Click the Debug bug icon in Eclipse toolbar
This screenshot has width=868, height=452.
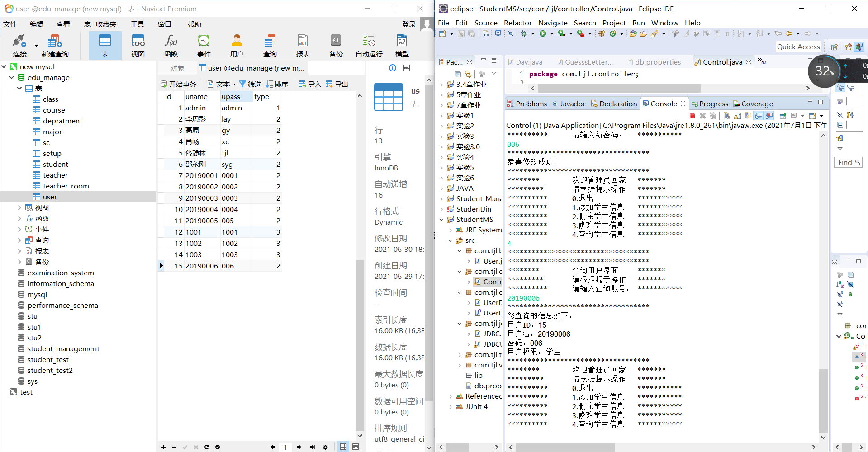click(x=524, y=33)
